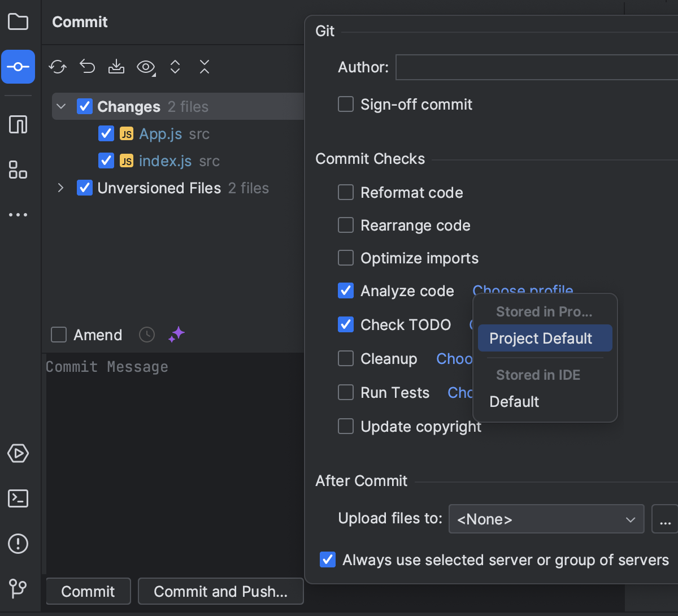Choose Default under Stored in IDE

click(x=514, y=401)
